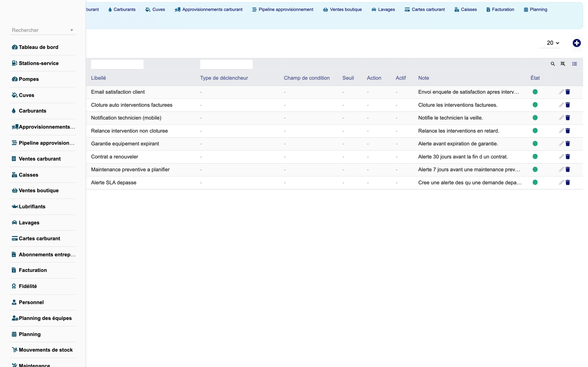Edit Alerte SLA depasse row
The image size is (588, 367).
(561, 183)
